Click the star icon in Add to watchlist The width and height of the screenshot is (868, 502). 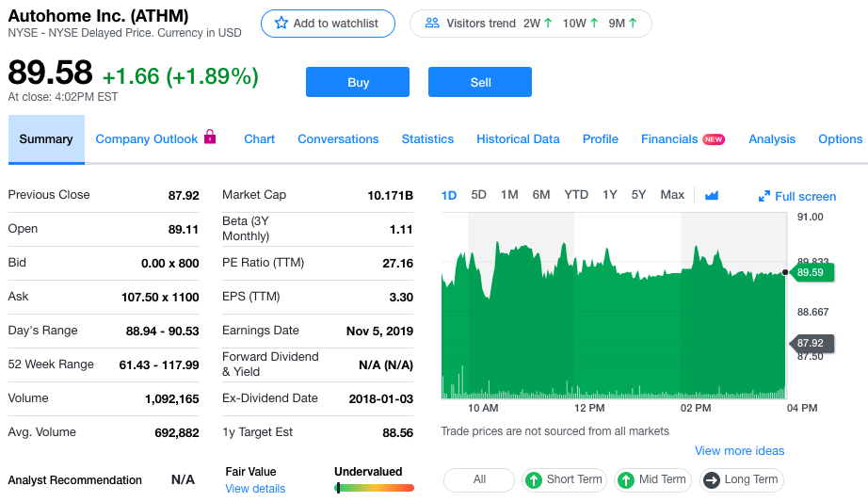[x=281, y=23]
